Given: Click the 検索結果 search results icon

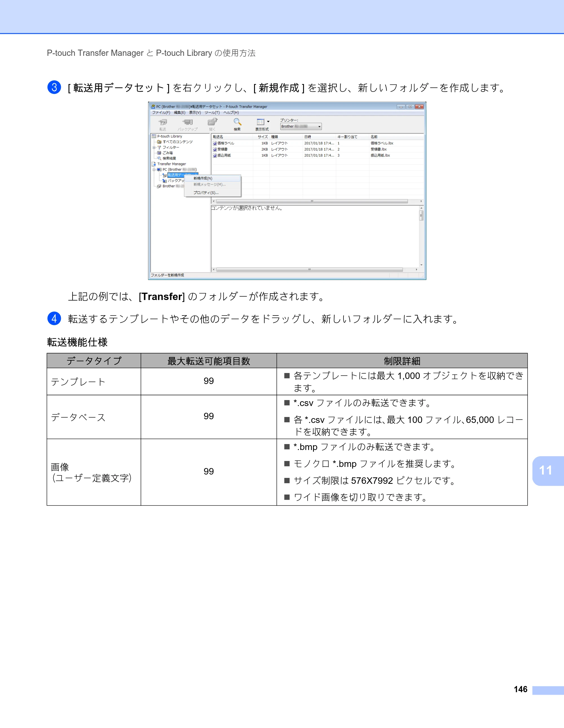Looking at the screenshot, I should pyautogui.click(x=159, y=158).
